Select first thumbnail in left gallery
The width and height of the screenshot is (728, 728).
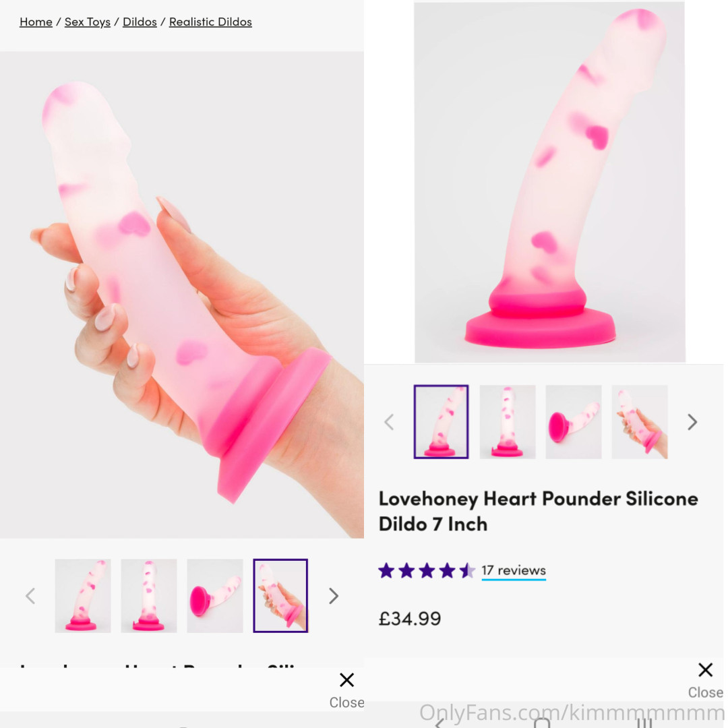pyautogui.click(x=83, y=596)
